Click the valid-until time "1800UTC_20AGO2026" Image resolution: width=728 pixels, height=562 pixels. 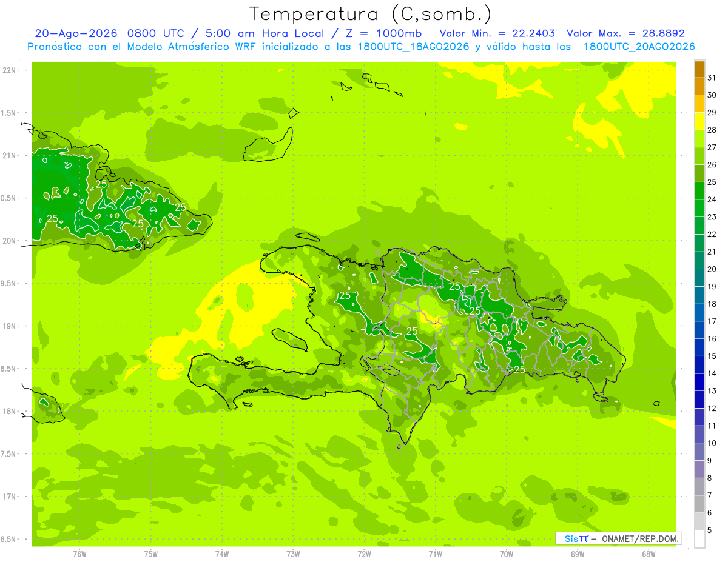pos(639,47)
